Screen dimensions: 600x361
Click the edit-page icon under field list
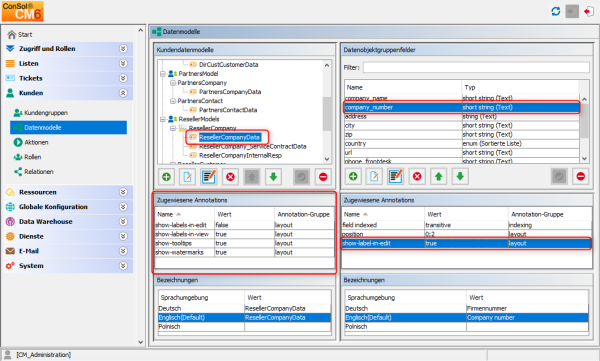click(x=374, y=176)
